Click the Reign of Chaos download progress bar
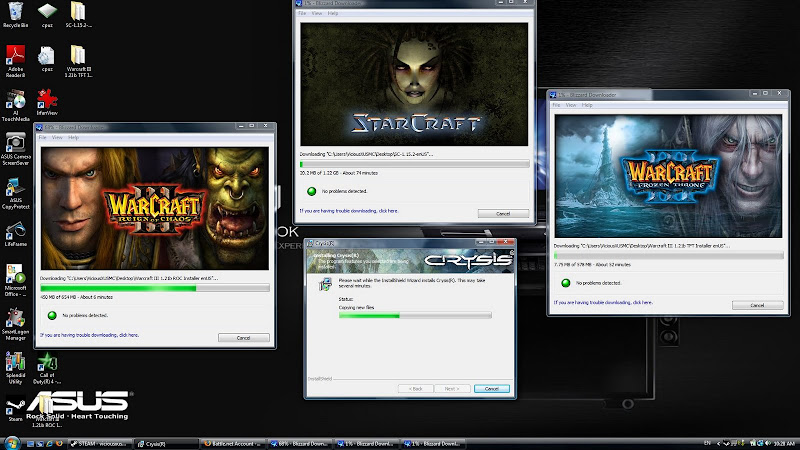 point(155,288)
